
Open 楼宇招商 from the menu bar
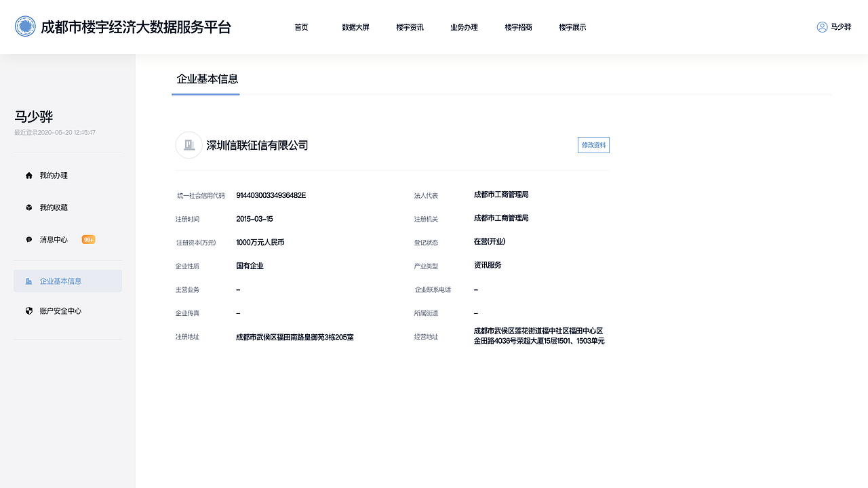tap(519, 27)
